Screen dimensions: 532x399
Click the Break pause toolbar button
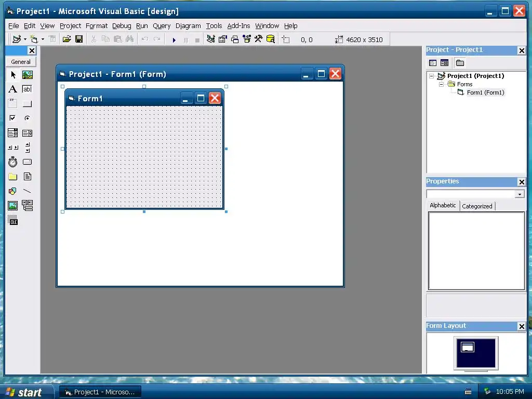(186, 40)
